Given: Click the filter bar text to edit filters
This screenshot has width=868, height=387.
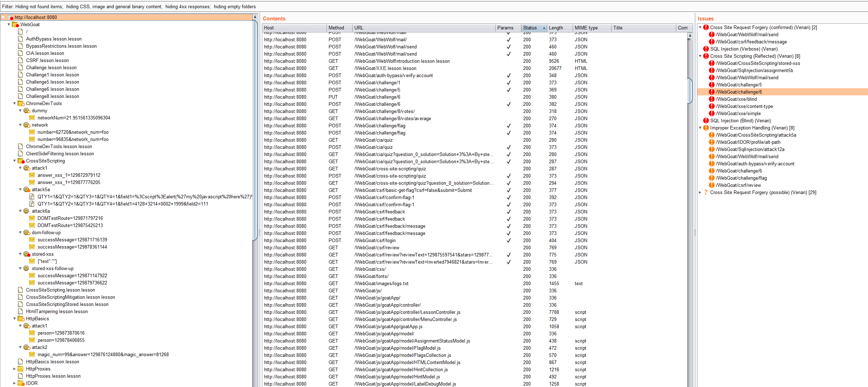Looking at the screenshot, I should 129,6.
